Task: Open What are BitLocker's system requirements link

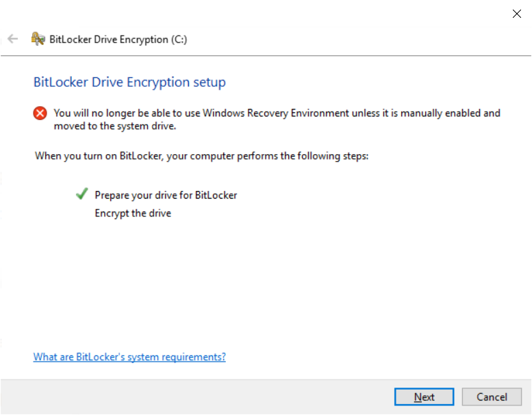Action: click(129, 357)
